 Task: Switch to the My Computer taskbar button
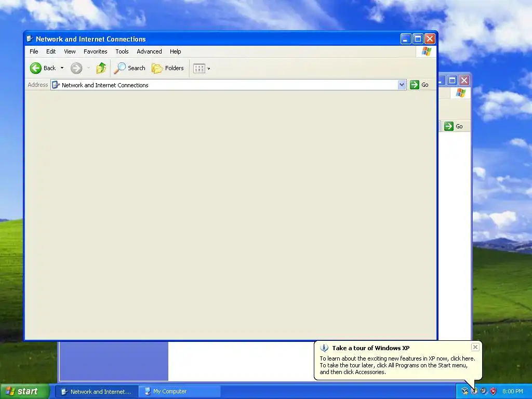click(180, 392)
